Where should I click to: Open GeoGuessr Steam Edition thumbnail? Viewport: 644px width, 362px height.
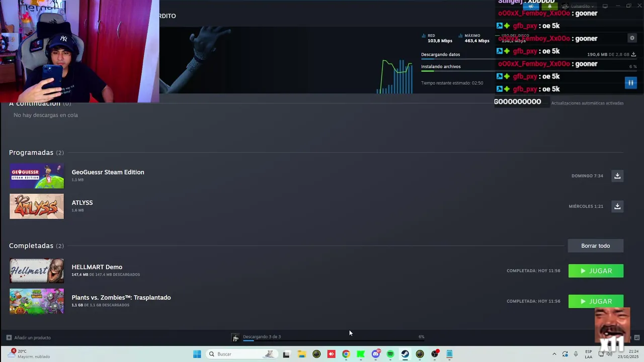coord(37,176)
